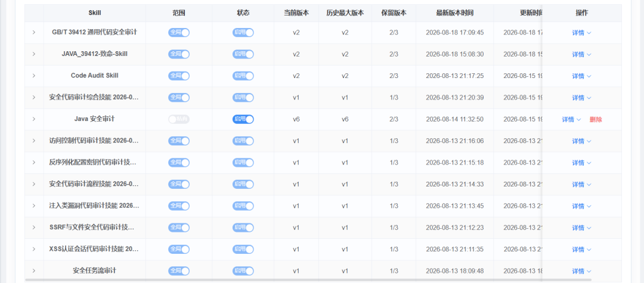Click timestamp 2026-08-14 11:32:50
Viewport: 644px width, 283px height.
pos(454,119)
